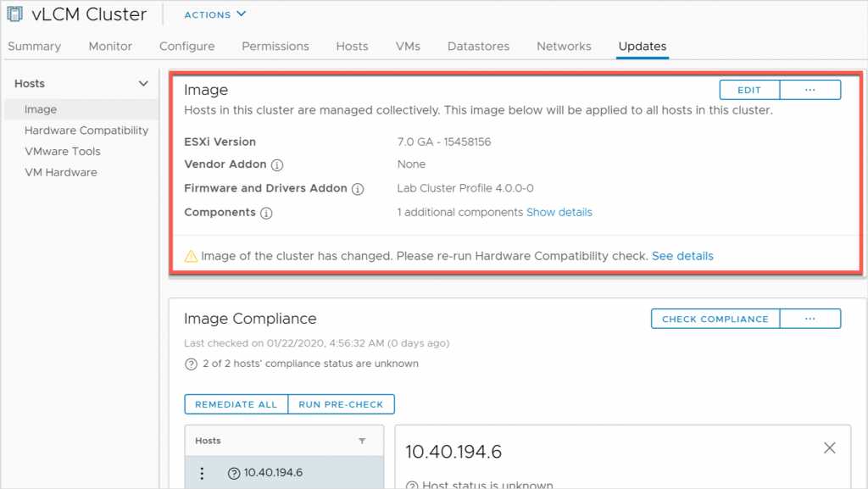Open the See details link in the warning message

point(682,255)
